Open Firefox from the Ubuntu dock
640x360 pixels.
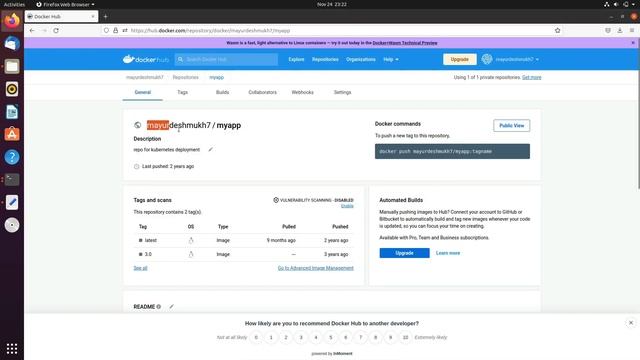tap(12, 20)
